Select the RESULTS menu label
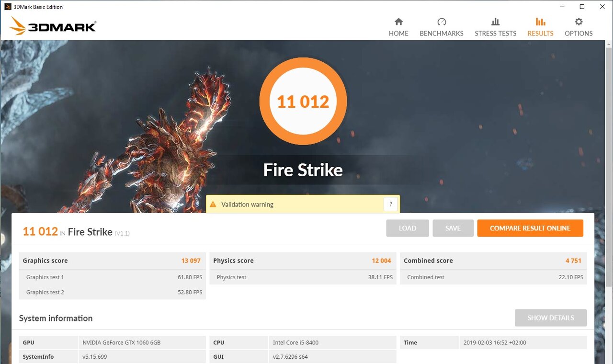The width and height of the screenshot is (613, 364). (x=540, y=34)
